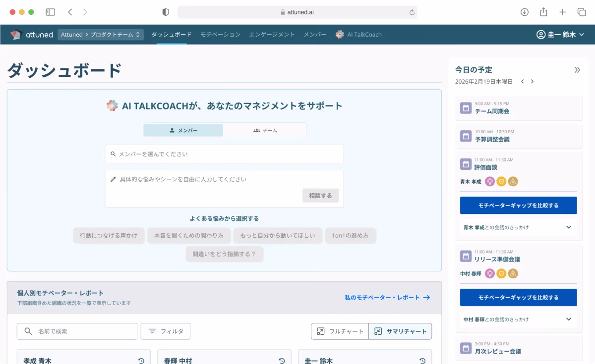Open the 圭一 鈴木 account menu
This screenshot has width=595, height=364.
coord(560,34)
